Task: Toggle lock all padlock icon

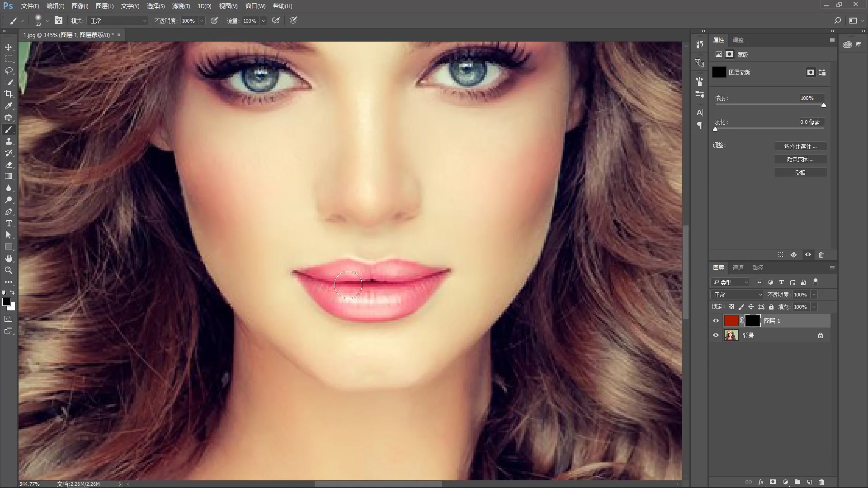Action: click(x=771, y=307)
